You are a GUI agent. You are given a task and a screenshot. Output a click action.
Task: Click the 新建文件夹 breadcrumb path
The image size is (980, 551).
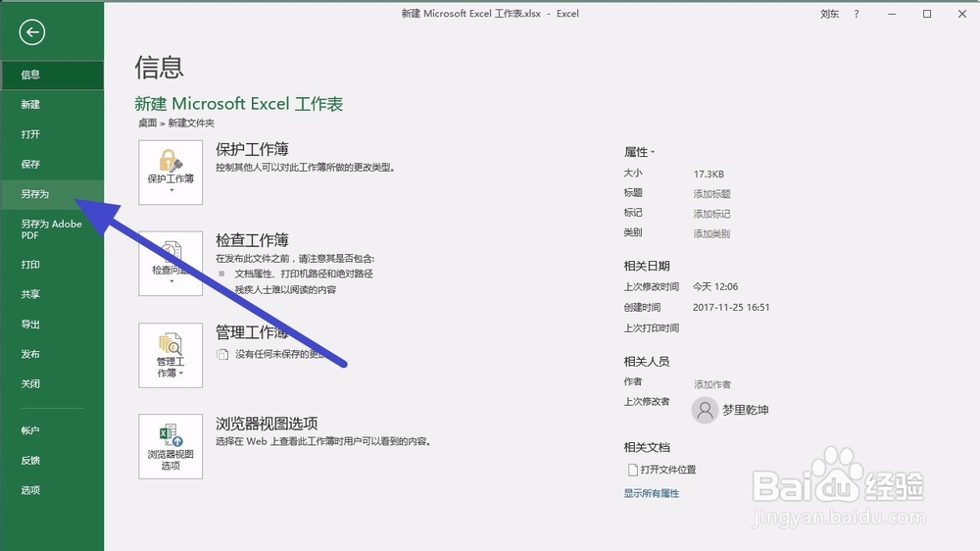(x=191, y=124)
